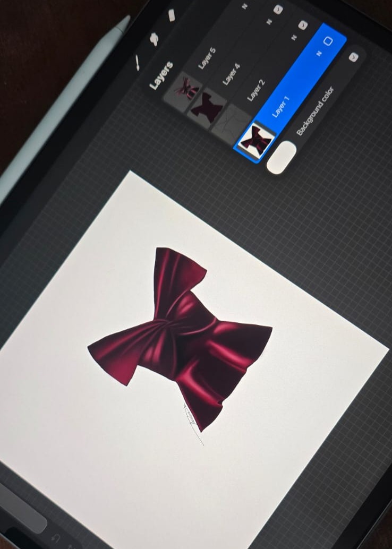Toggle visibility checkbox of Layer 4

[x=278, y=9]
